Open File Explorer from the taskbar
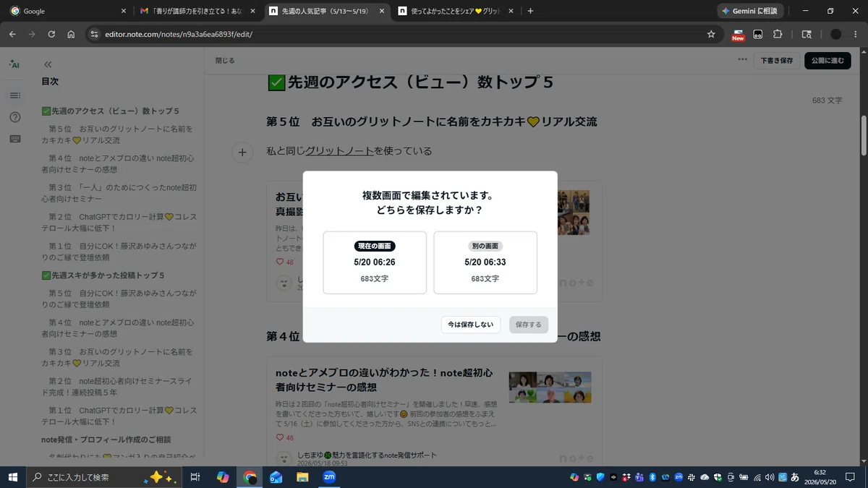This screenshot has height=488, width=868. pos(302,477)
